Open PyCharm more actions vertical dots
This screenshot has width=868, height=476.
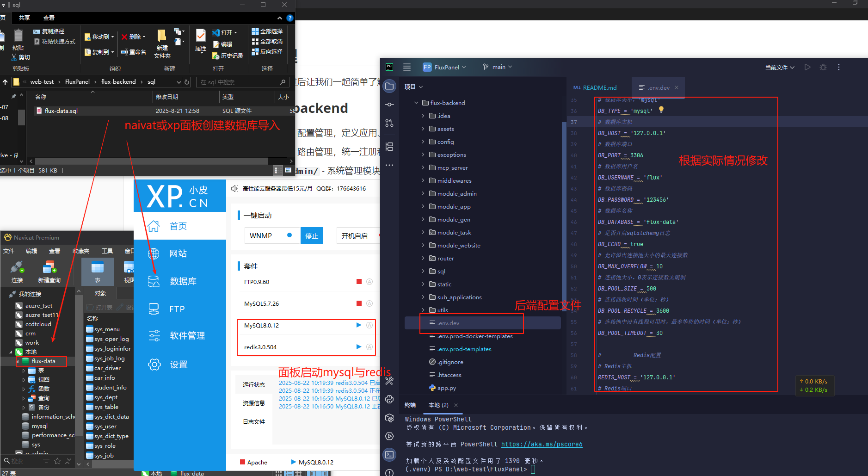point(839,67)
